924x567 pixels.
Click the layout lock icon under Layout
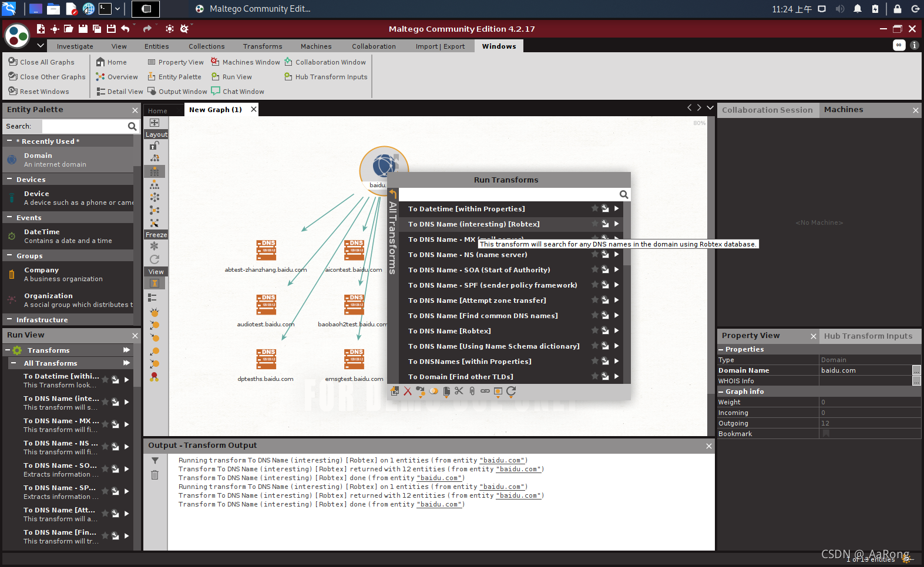pyautogui.click(x=154, y=145)
